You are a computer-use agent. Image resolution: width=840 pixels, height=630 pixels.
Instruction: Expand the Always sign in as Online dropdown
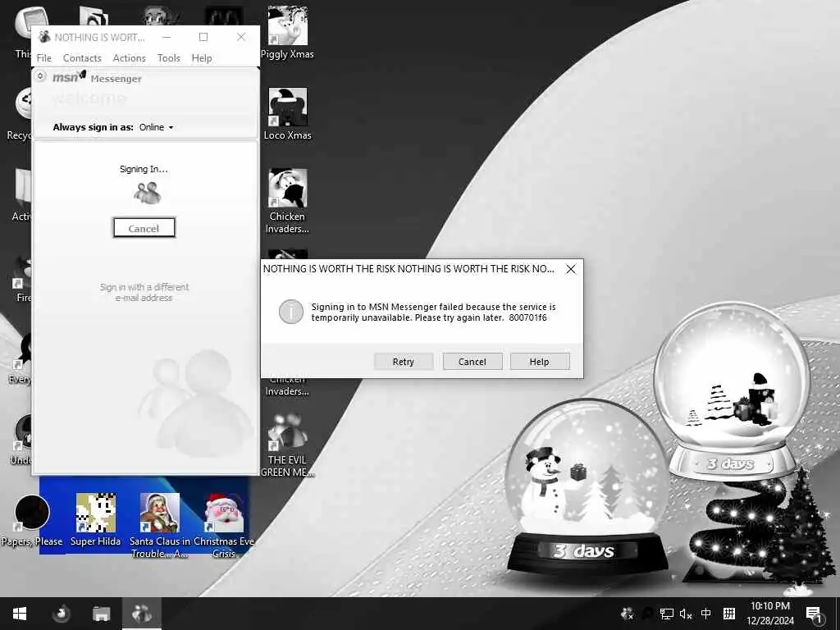(x=157, y=127)
